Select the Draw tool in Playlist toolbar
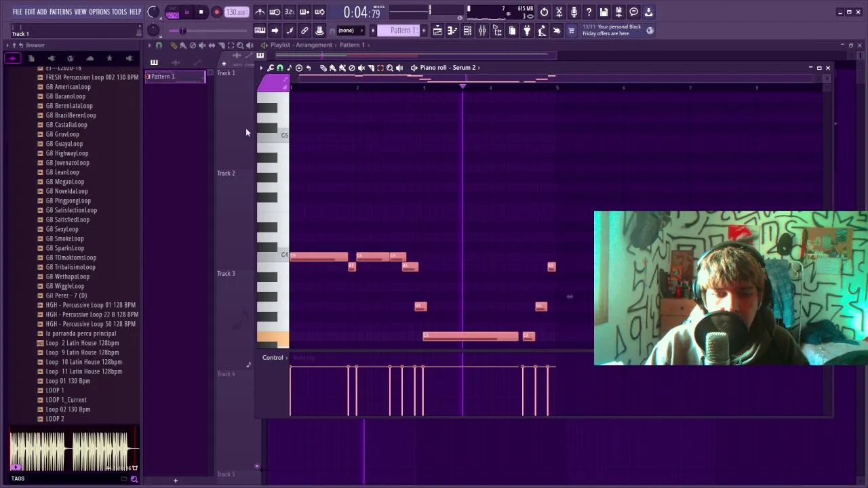The height and width of the screenshot is (488, 868). 174,45
